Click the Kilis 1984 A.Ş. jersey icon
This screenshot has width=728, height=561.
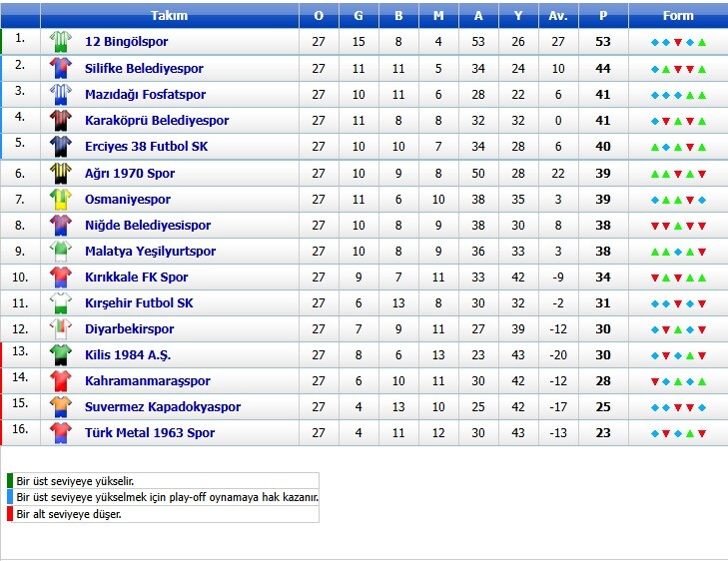click(61, 354)
